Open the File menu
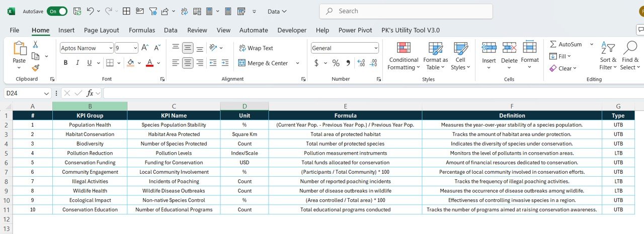Image resolution: width=644 pixels, height=234 pixels. 15,30
